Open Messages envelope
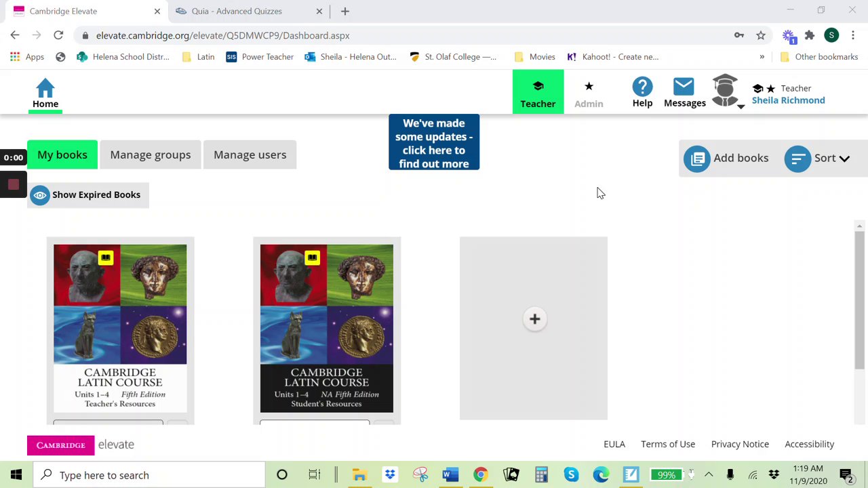868x488 pixels. click(684, 92)
